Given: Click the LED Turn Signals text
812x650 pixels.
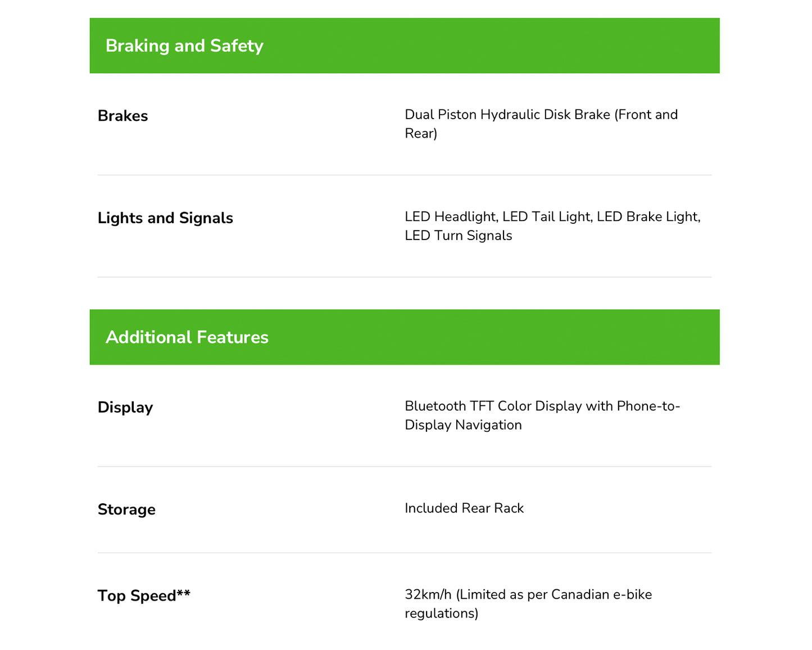Looking at the screenshot, I should point(459,236).
